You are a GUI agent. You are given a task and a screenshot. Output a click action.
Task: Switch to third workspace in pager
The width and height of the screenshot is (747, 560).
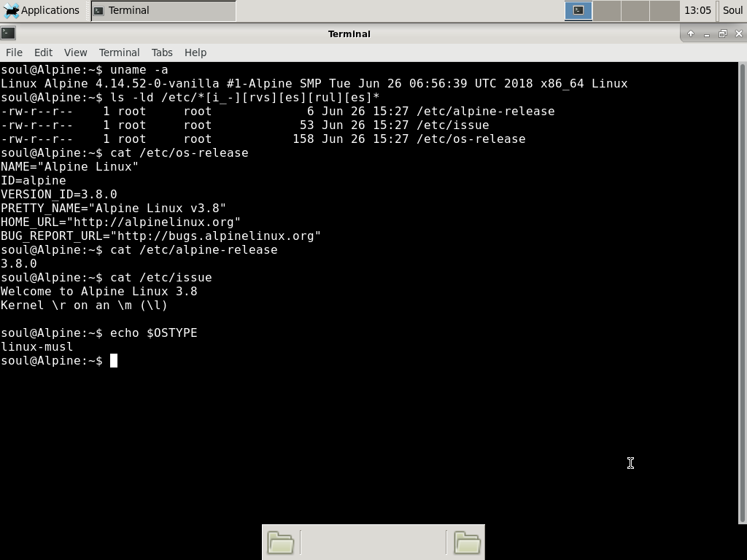coord(635,10)
